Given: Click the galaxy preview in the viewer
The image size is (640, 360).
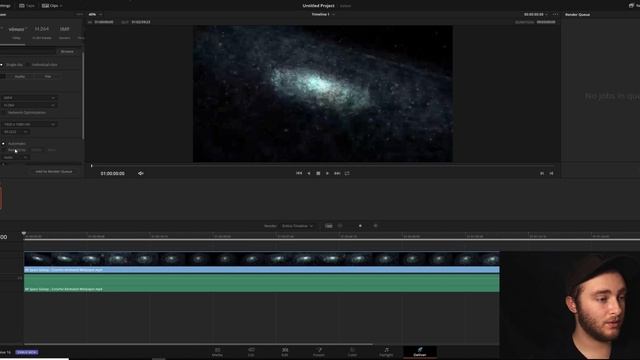Looking at the screenshot, I should 322,94.
